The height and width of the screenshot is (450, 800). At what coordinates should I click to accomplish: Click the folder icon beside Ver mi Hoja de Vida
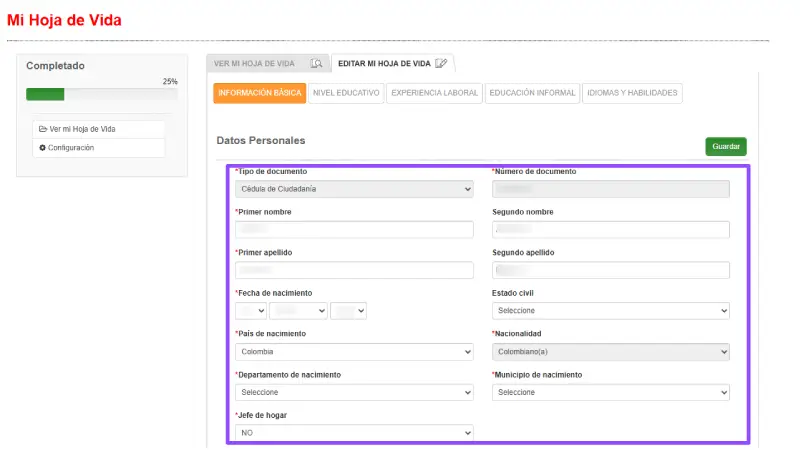pos(42,129)
